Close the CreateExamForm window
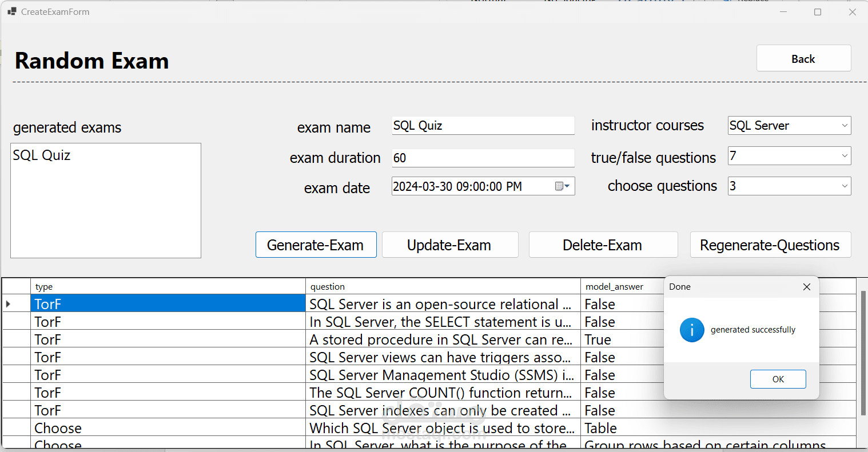The width and height of the screenshot is (868, 452). 852,12
